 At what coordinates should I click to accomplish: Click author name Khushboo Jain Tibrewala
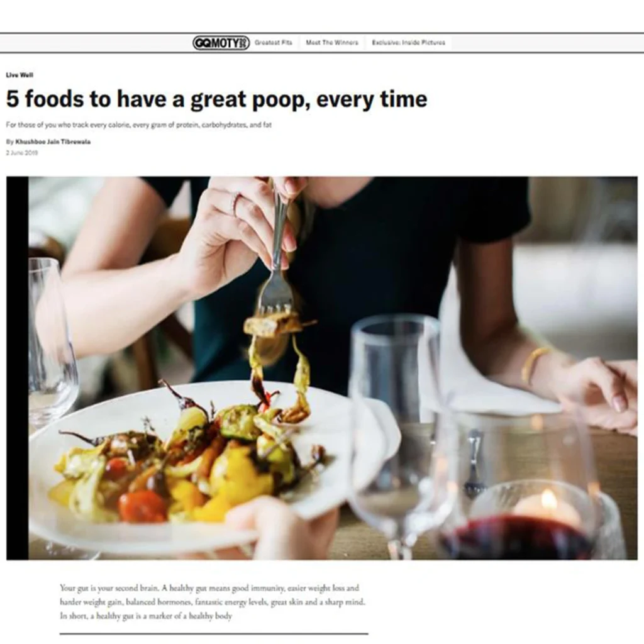point(53,142)
